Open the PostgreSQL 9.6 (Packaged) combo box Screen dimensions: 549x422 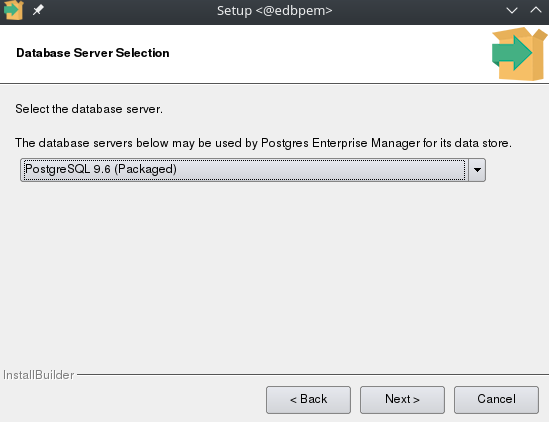click(x=253, y=170)
